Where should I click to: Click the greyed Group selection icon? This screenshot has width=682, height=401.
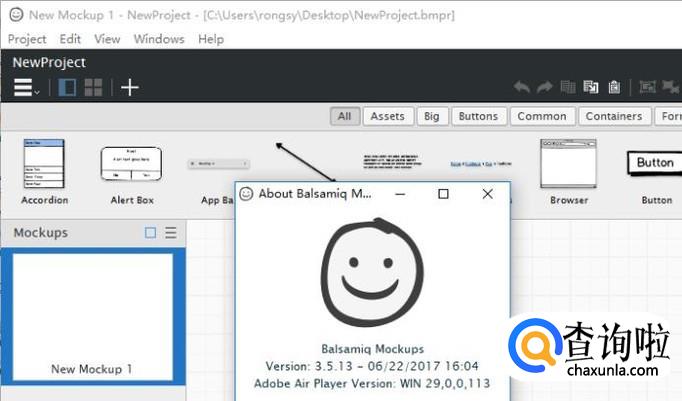tap(648, 87)
